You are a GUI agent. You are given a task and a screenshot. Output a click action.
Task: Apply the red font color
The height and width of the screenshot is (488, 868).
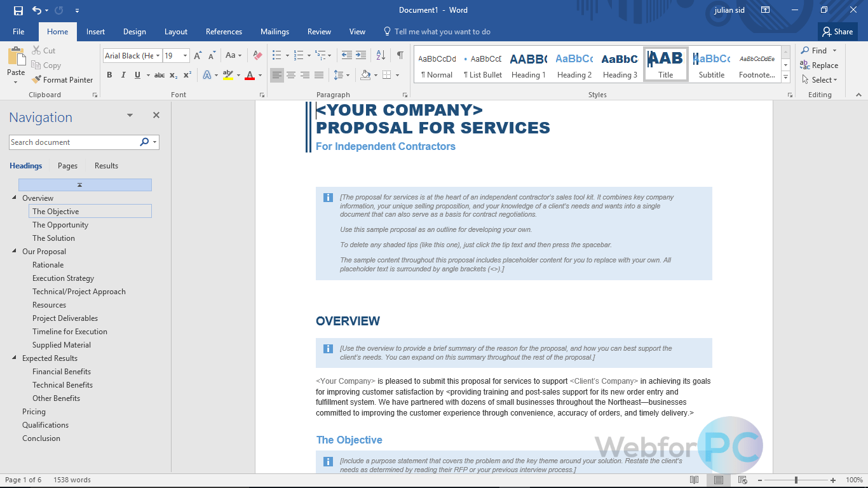pos(250,75)
